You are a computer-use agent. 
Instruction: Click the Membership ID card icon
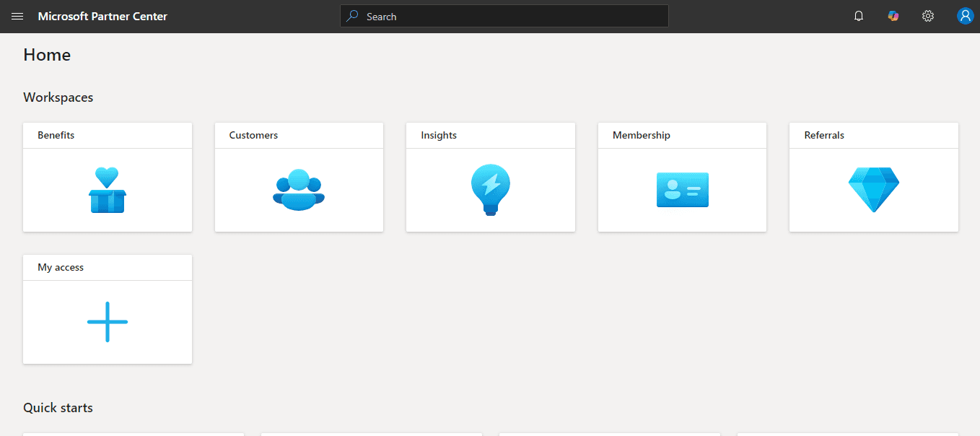(682, 190)
